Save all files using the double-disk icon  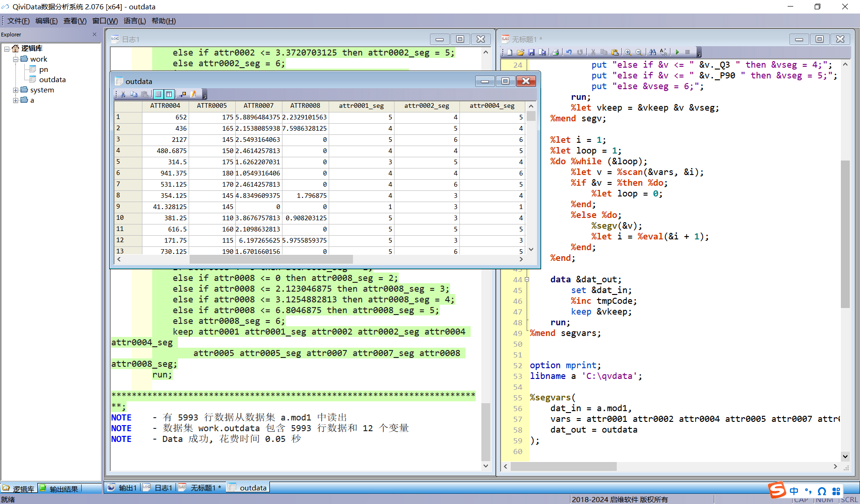point(542,52)
